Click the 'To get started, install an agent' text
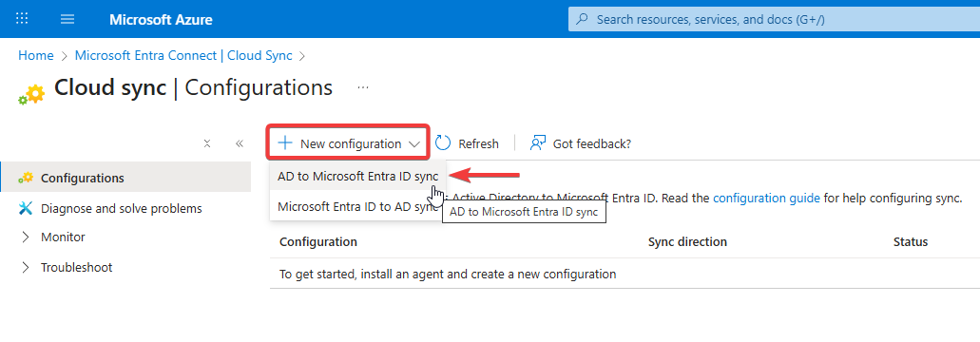 click(448, 274)
